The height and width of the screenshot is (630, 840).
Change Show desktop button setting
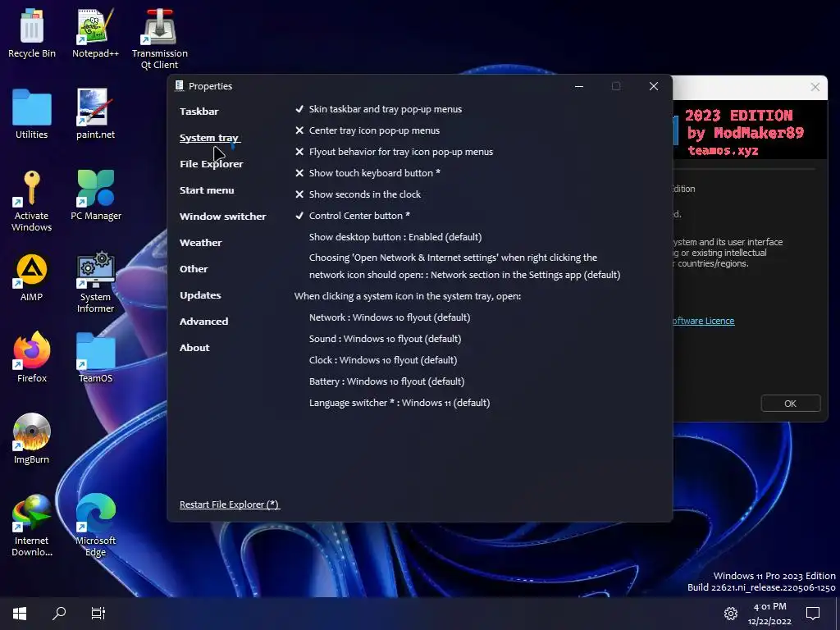point(395,237)
